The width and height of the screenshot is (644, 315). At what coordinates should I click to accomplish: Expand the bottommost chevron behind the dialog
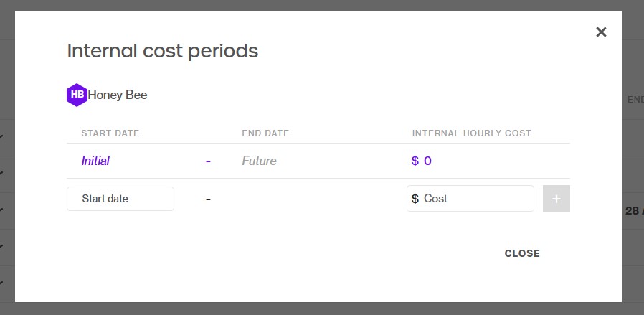pyautogui.click(x=1, y=283)
